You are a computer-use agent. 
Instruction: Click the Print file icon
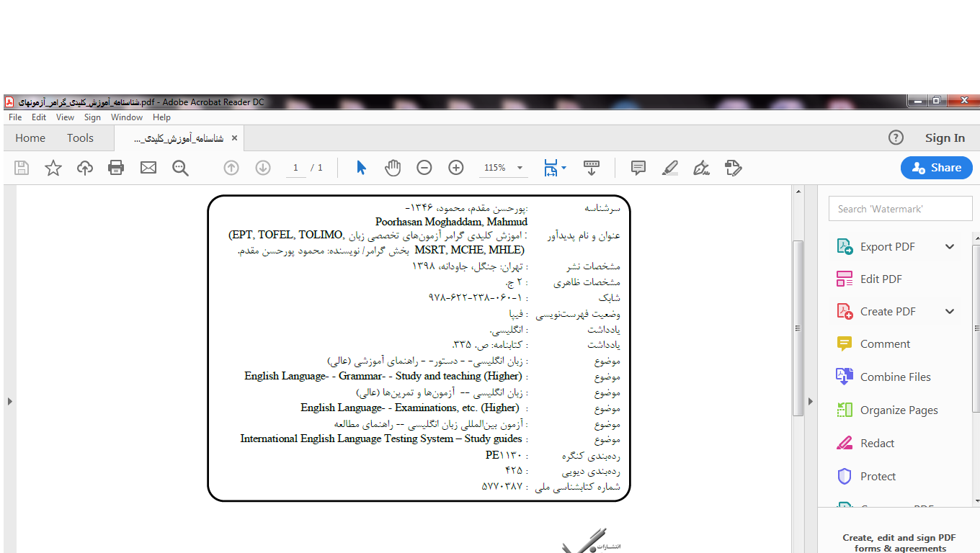click(116, 168)
